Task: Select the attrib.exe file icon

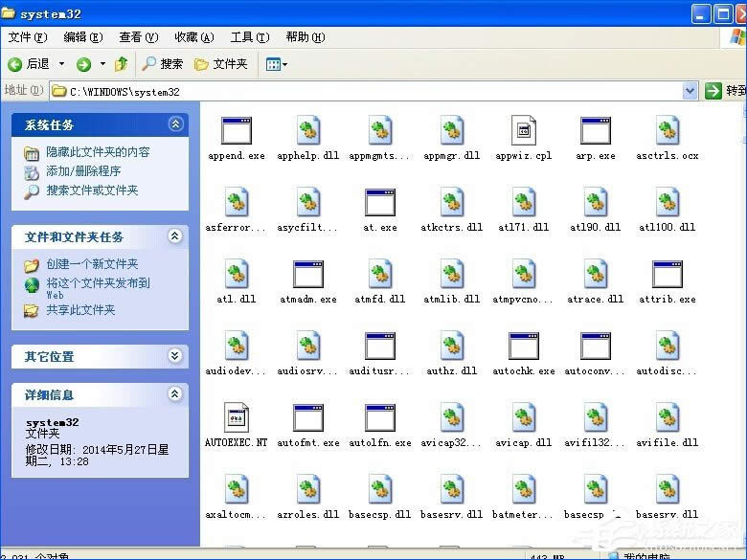Action: [667, 275]
